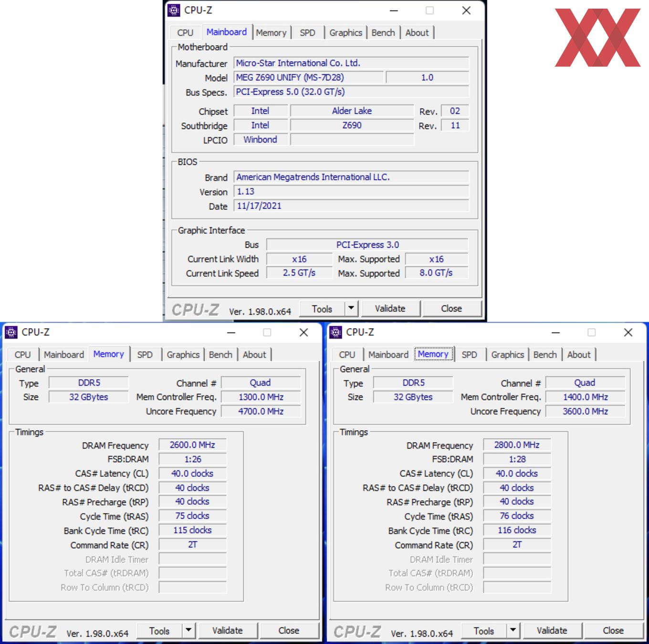Click Tools button in bottom-left window
Screen dimensions: 649x644
[159, 631]
